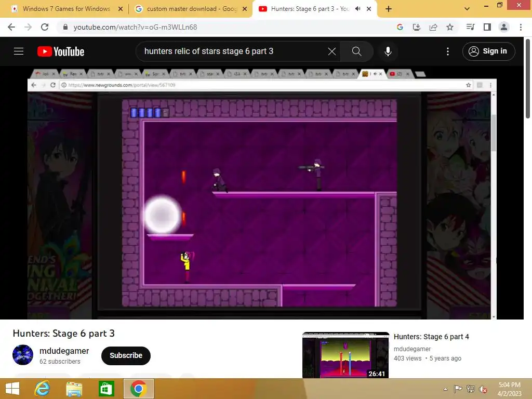Open Windows Store from taskbar
The image size is (532, 399).
106,389
